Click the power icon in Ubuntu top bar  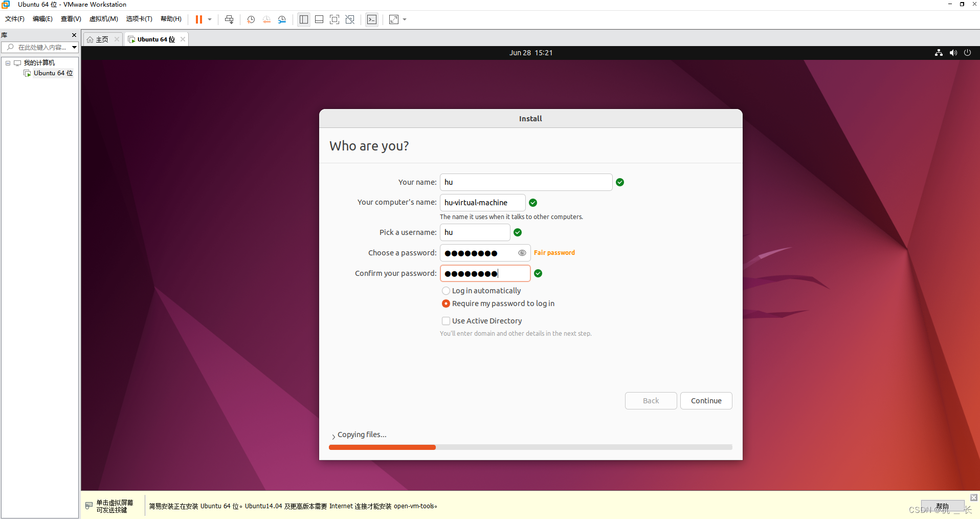point(967,53)
